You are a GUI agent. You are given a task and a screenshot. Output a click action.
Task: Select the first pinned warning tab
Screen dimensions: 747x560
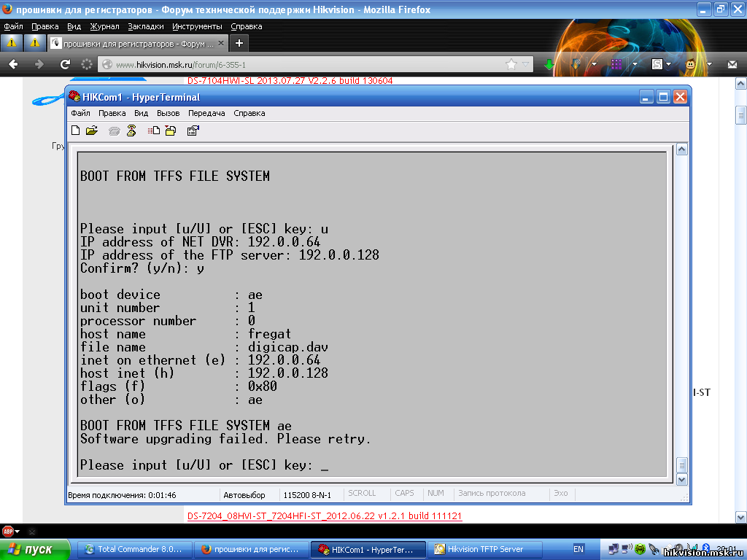(12, 43)
